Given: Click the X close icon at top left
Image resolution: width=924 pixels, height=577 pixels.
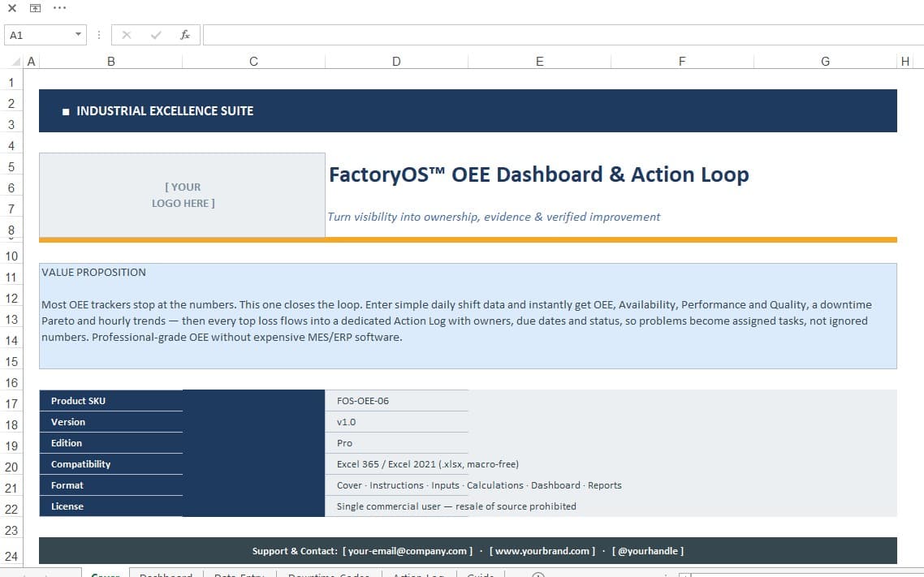Looking at the screenshot, I should [x=12, y=8].
